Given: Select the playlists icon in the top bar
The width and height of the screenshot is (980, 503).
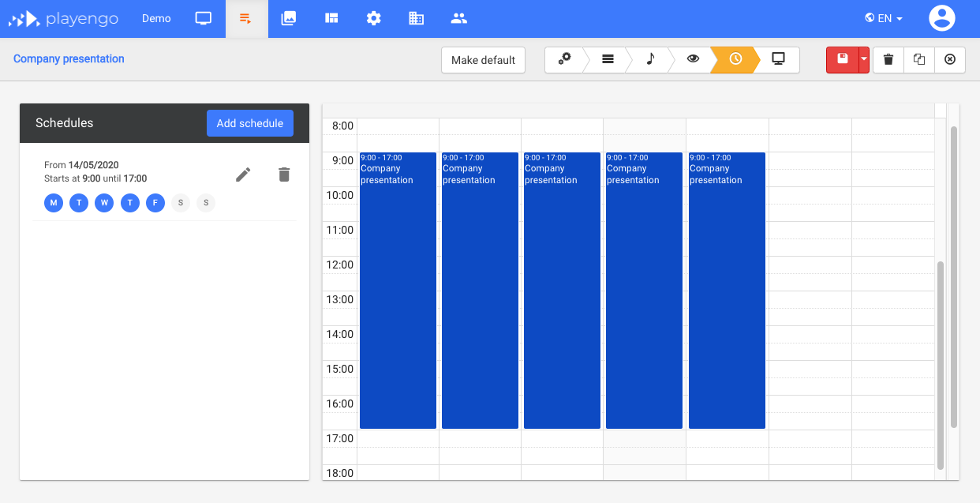Looking at the screenshot, I should [246, 19].
